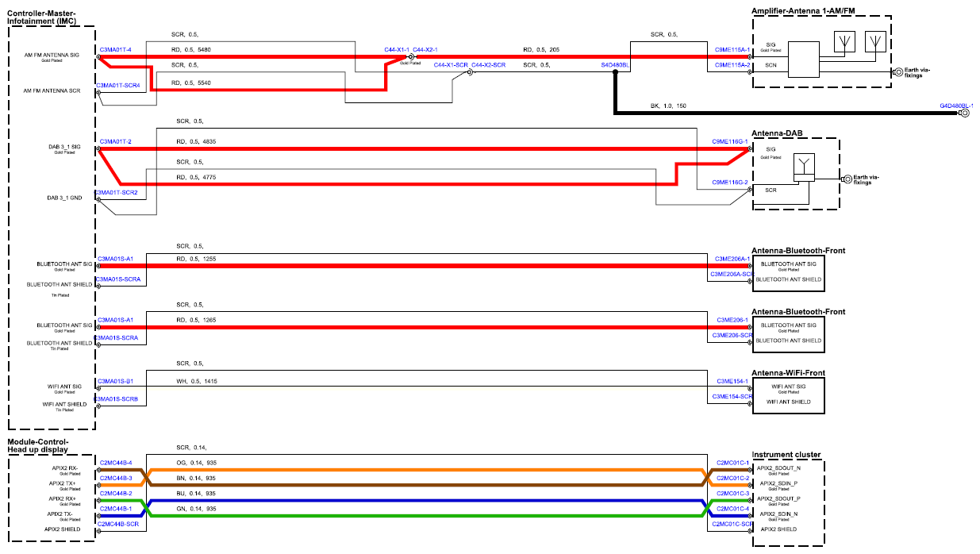Select instrument cluster pin C2MC01C-2
This screenshot has height=554, width=980.
click(733, 479)
